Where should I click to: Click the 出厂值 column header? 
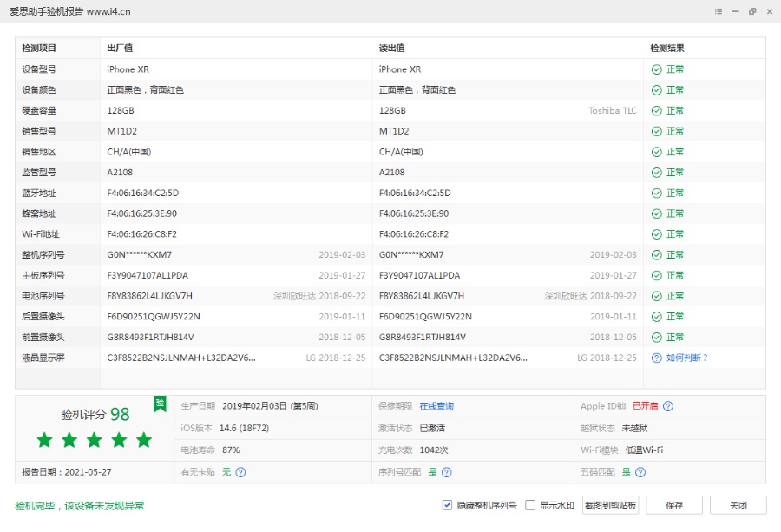[120, 49]
